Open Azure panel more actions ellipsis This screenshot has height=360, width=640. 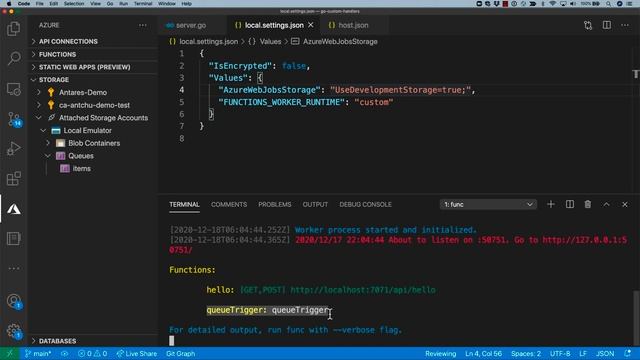142,25
